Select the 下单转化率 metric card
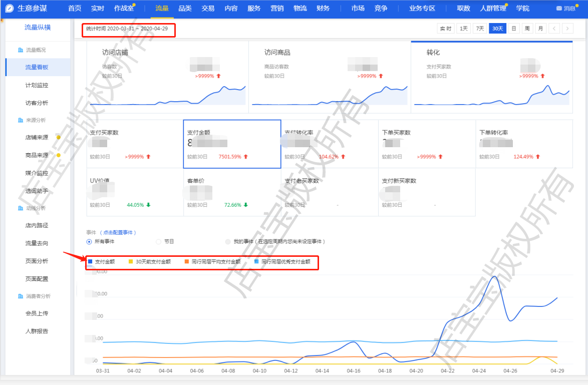Image resolution: width=588 pixels, height=385 pixels. coord(524,144)
